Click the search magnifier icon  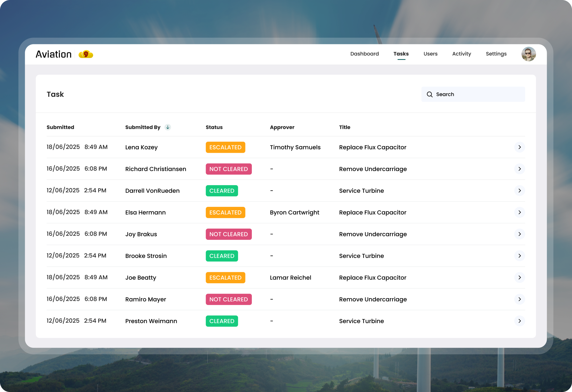429,94
